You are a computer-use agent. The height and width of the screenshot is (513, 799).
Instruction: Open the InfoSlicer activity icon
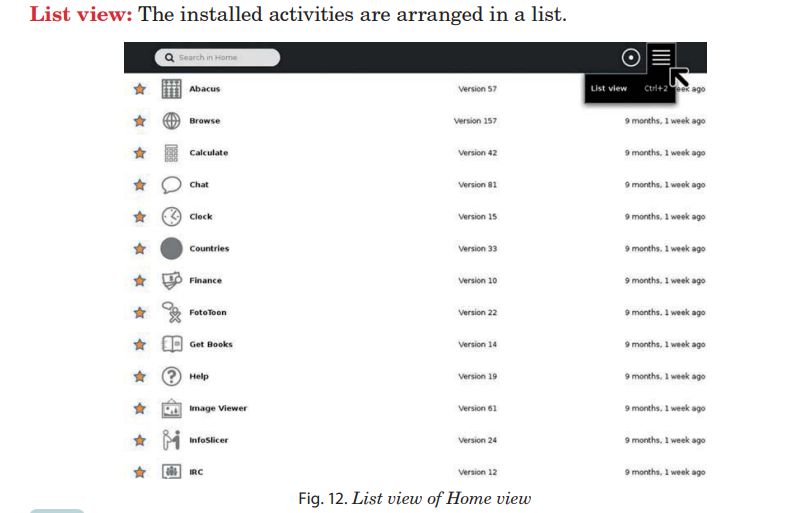(171, 440)
